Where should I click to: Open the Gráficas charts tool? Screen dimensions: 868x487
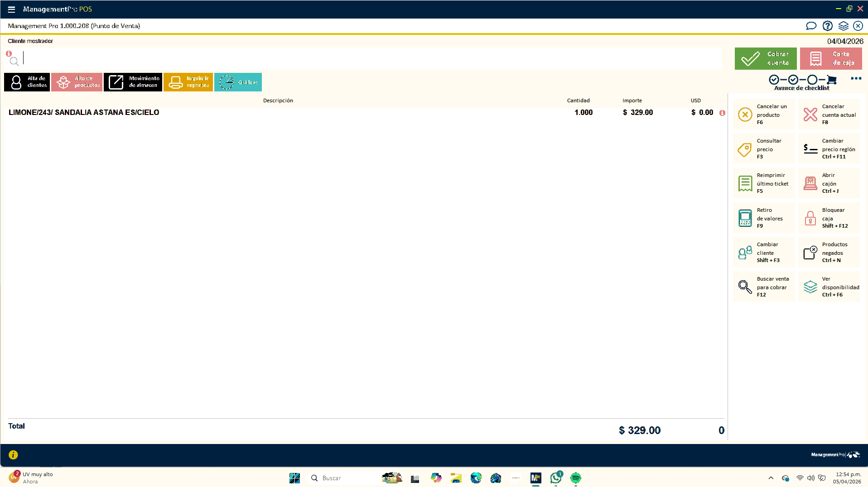[238, 82]
